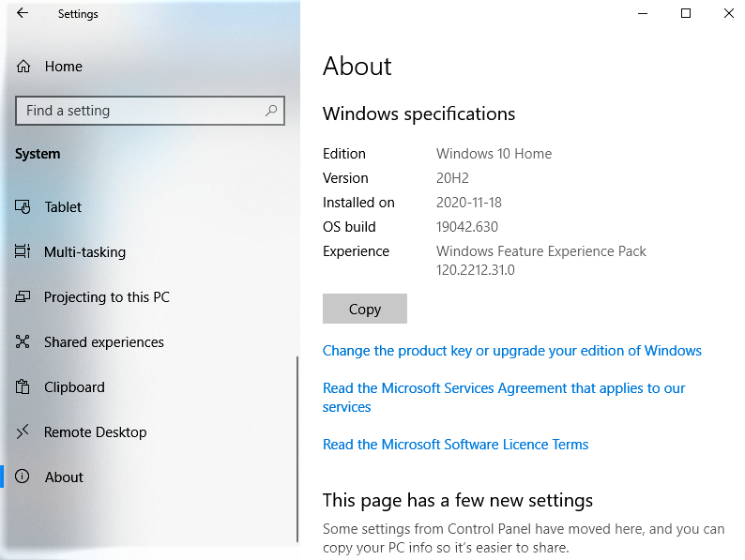Click the OS build label

point(349,227)
